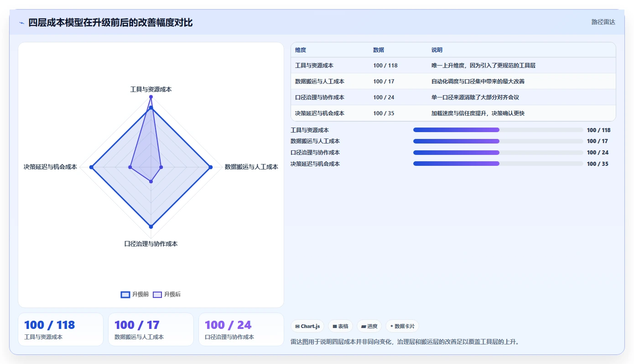Click the 升级前 data point on 口径治理 axis

click(151, 226)
